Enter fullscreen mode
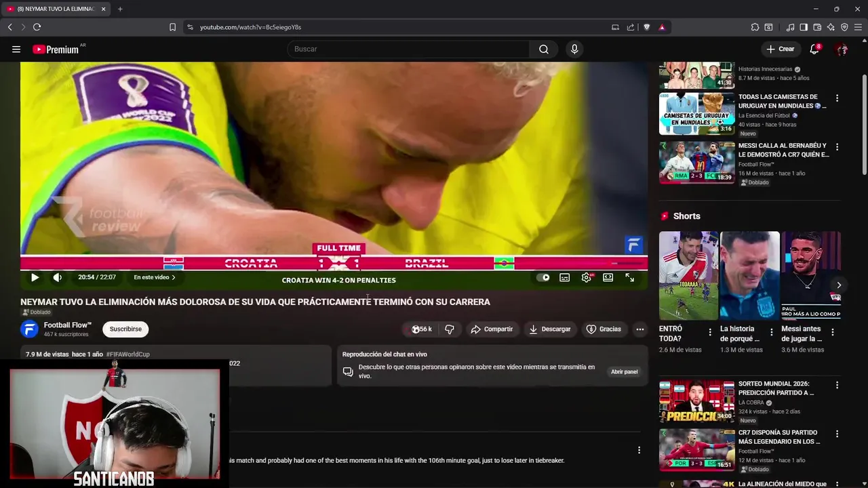Screen dimensions: 868x488 pyautogui.click(x=630, y=277)
